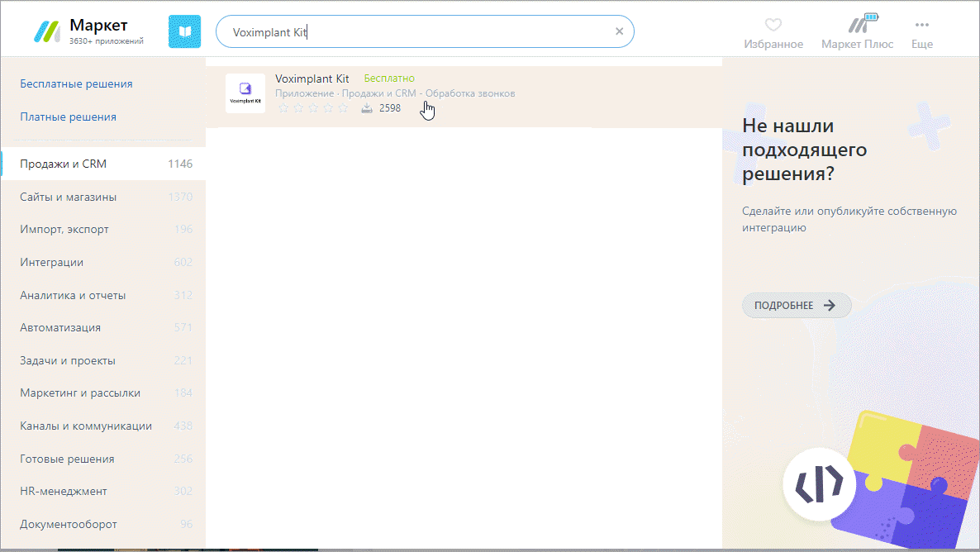Open Аналитика и отчеты category

(104, 295)
